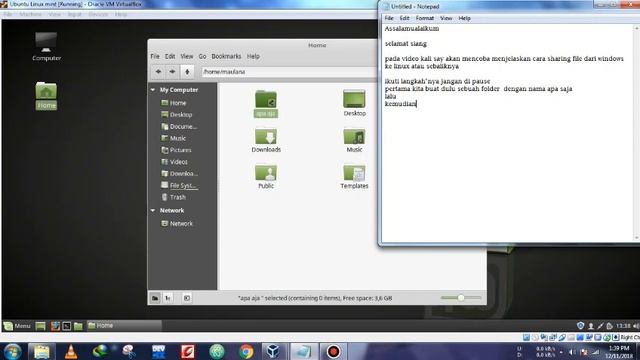The image size is (640, 360).
Task: Select Downloads in the sidebar
Action: click(x=182, y=174)
